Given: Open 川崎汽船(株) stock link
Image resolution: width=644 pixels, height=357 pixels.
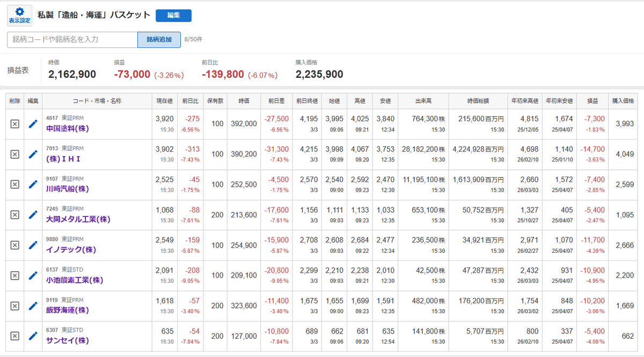Looking at the screenshot, I should pos(68,189).
